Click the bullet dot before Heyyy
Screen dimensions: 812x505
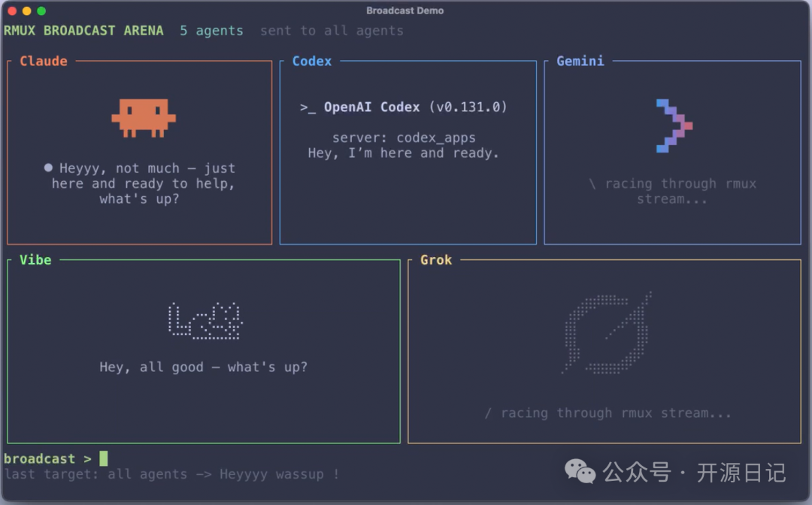click(x=48, y=168)
